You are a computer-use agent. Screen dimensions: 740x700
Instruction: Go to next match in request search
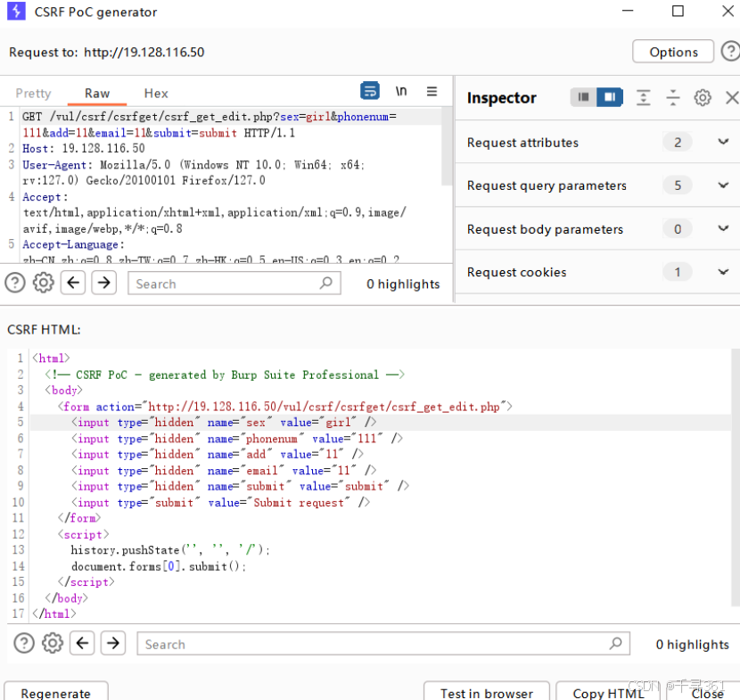coord(103,283)
